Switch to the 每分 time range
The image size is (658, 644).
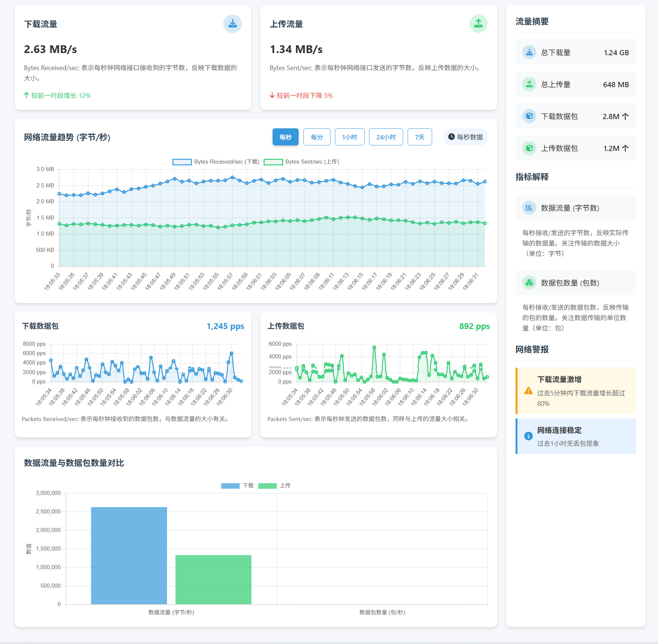[317, 137]
